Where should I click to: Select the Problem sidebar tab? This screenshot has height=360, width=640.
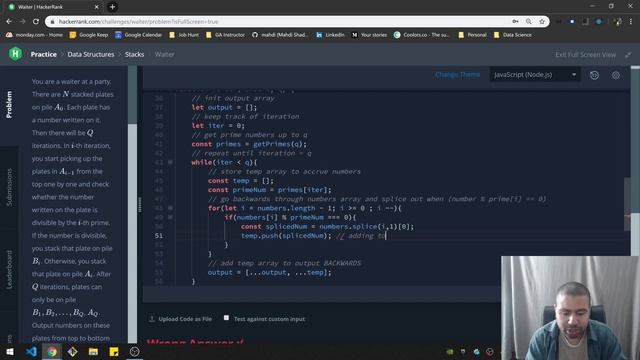9,104
